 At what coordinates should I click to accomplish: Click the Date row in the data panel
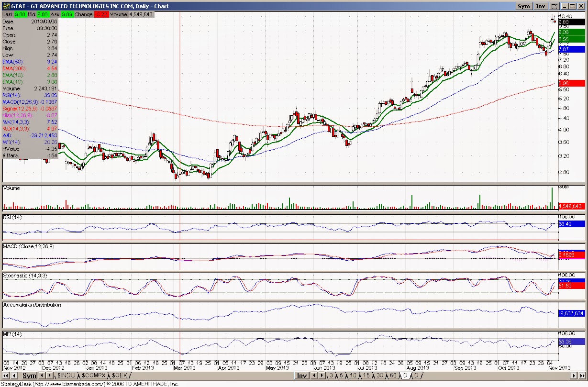pyautogui.click(x=30, y=22)
